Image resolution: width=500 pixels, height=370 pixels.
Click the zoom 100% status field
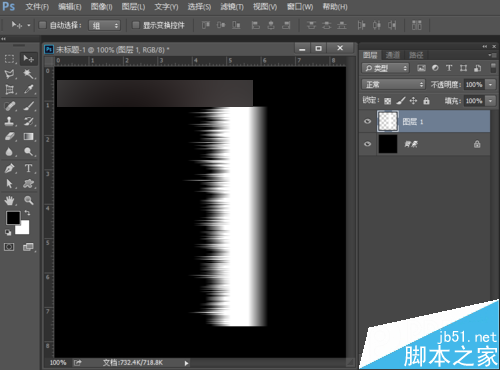(x=58, y=363)
